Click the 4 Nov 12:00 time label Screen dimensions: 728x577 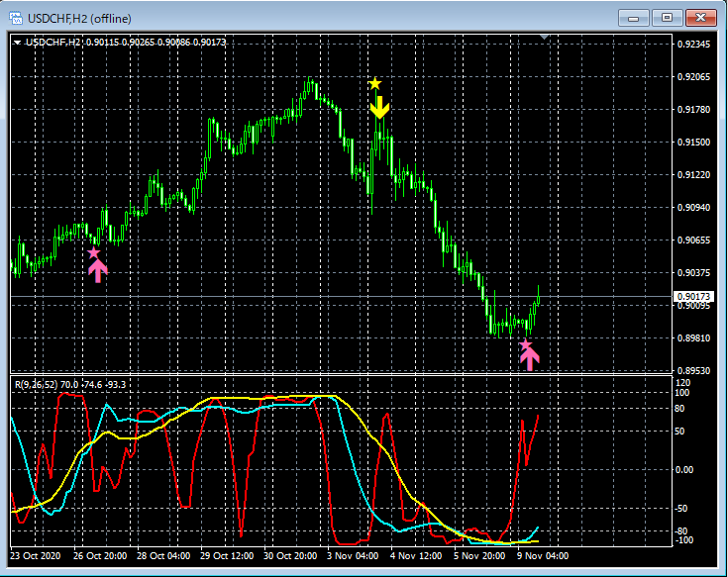(416, 555)
